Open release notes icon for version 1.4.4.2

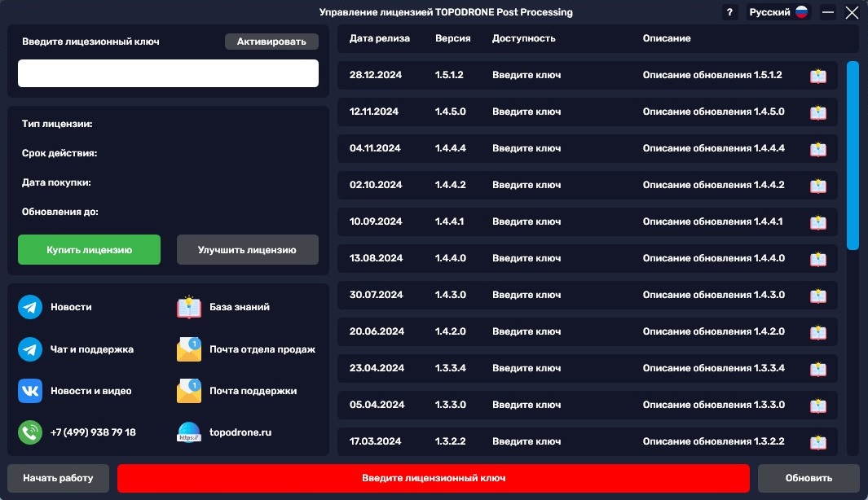[818, 186]
